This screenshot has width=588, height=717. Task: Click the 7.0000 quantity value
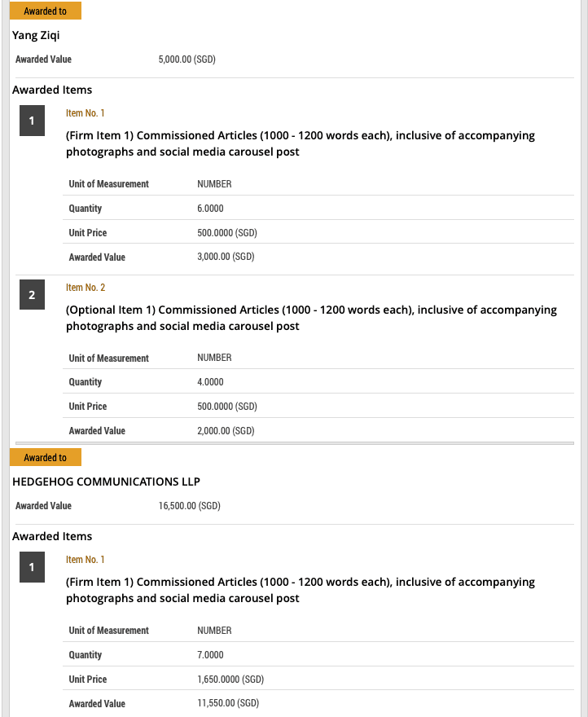[210, 655]
